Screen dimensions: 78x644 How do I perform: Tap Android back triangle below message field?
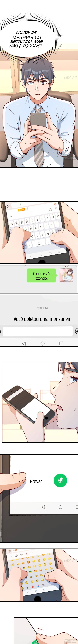tap(24, 343)
